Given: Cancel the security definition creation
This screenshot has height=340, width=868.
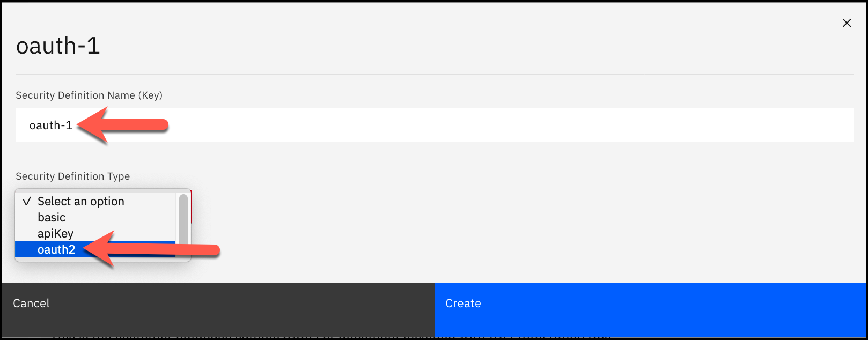Looking at the screenshot, I should 31,303.
